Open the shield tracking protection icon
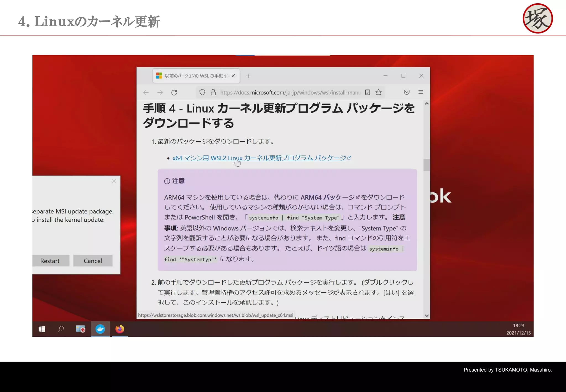This screenshot has height=392, width=566. pyautogui.click(x=202, y=92)
